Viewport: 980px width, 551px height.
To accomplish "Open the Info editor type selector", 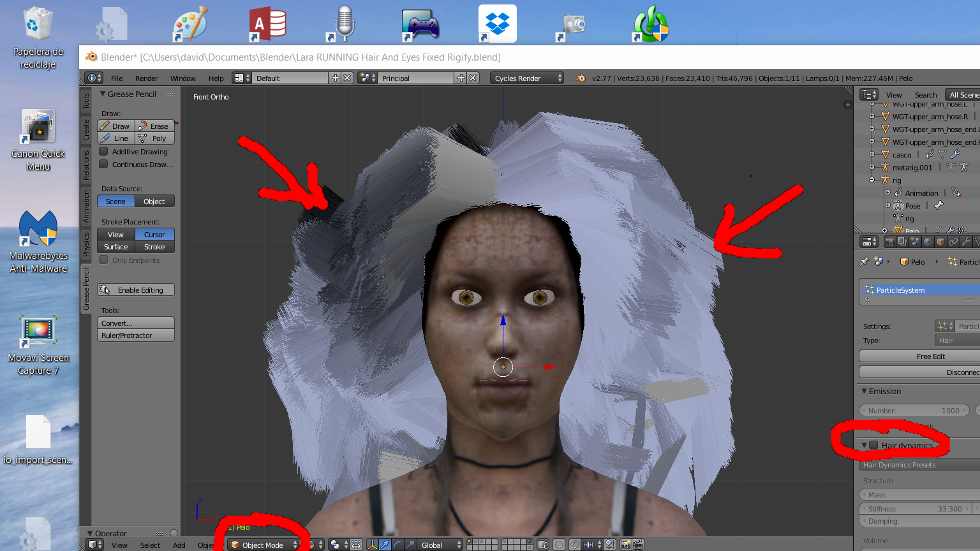I will click(x=94, y=78).
